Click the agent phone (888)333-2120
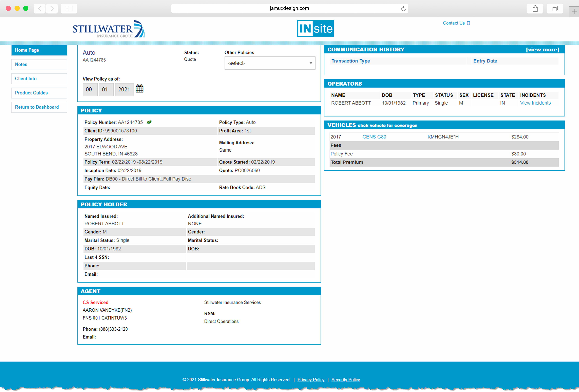Image resolution: width=579 pixels, height=392 pixels. click(x=113, y=329)
